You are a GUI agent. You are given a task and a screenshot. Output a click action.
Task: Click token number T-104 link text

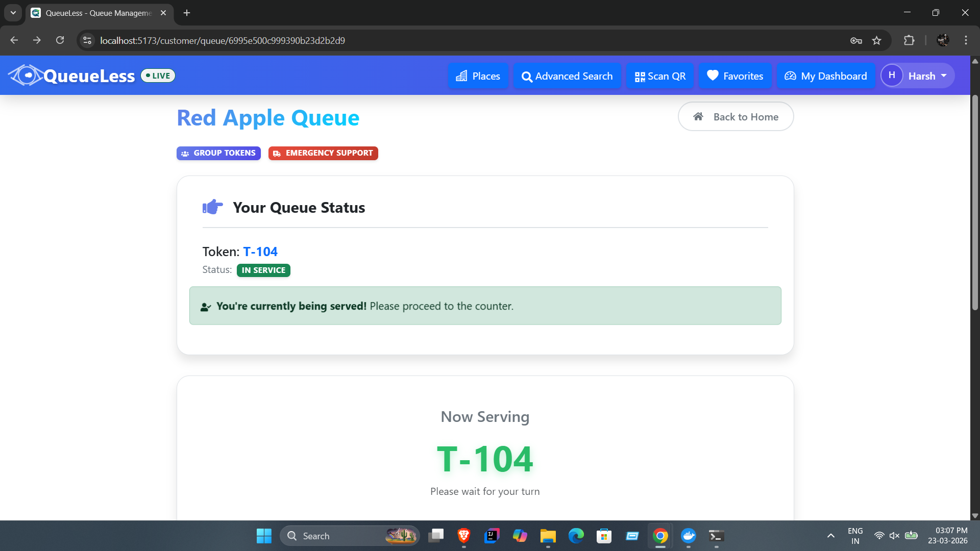(x=260, y=252)
